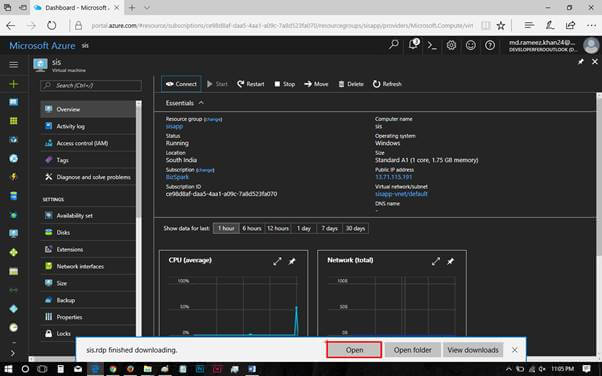602x376 pixels.
Task: Show data for last 30 days
Action: pos(356,228)
